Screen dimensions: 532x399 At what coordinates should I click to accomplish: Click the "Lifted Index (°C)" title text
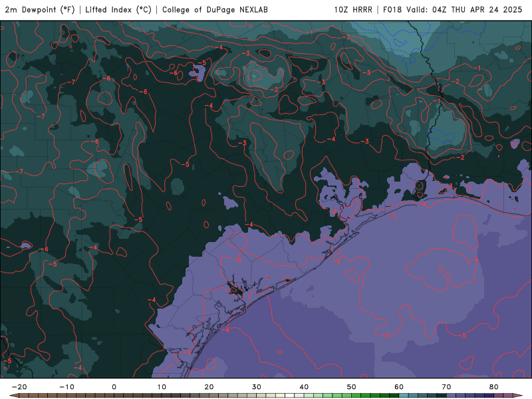point(118,10)
